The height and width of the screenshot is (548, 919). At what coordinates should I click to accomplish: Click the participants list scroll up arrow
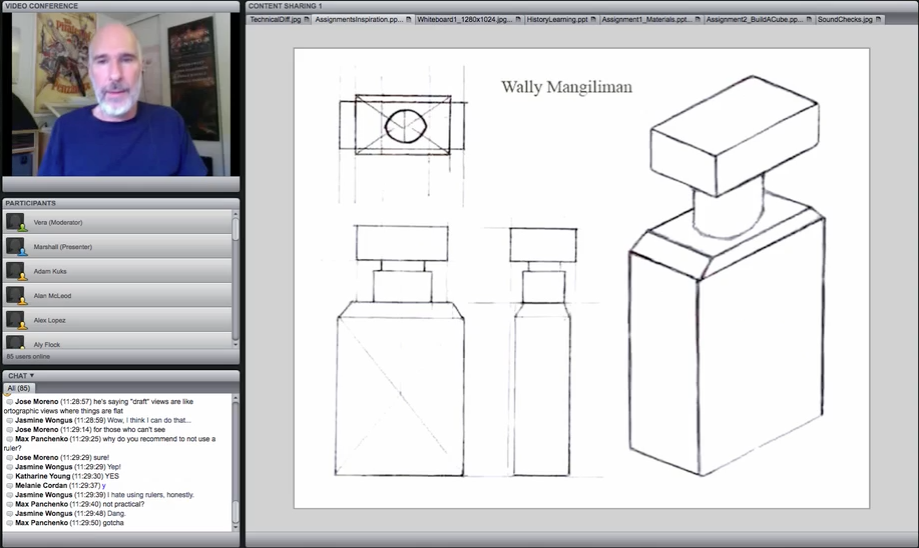(x=236, y=214)
